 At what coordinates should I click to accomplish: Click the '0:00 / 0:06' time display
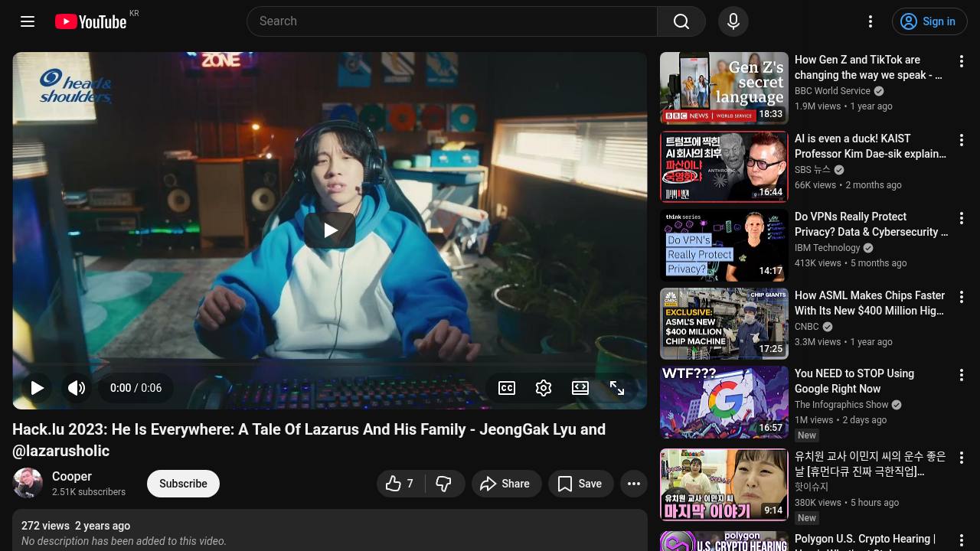click(136, 388)
